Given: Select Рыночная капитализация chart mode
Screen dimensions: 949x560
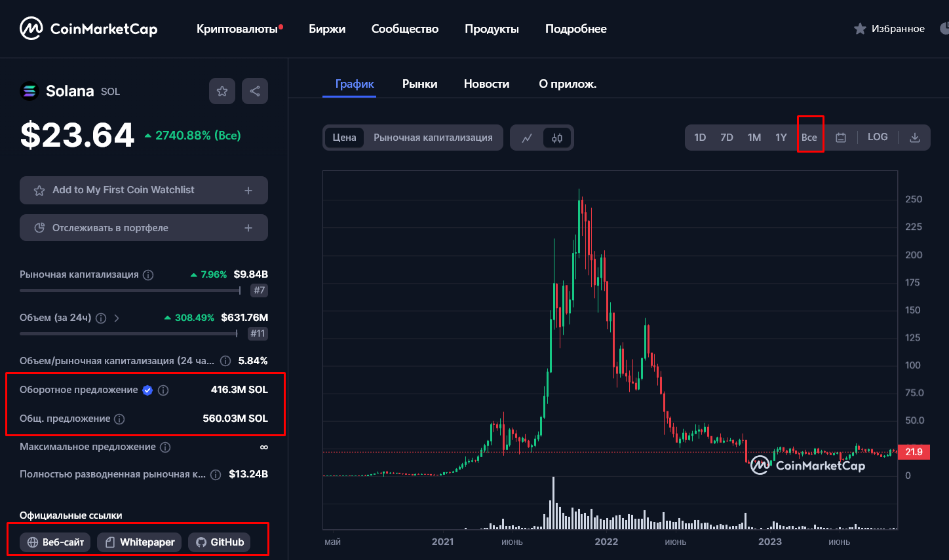Looking at the screenshot, I should (433, 138).
